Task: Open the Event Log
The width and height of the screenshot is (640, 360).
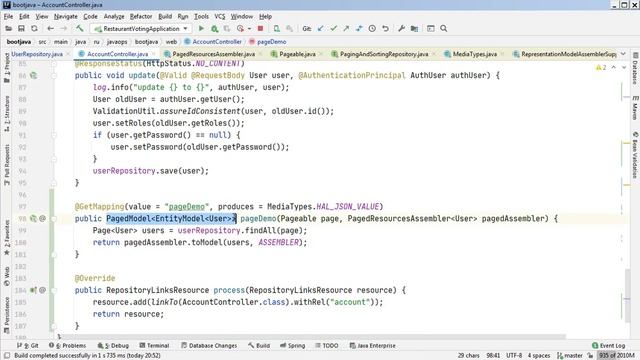Action: point(609,346)
